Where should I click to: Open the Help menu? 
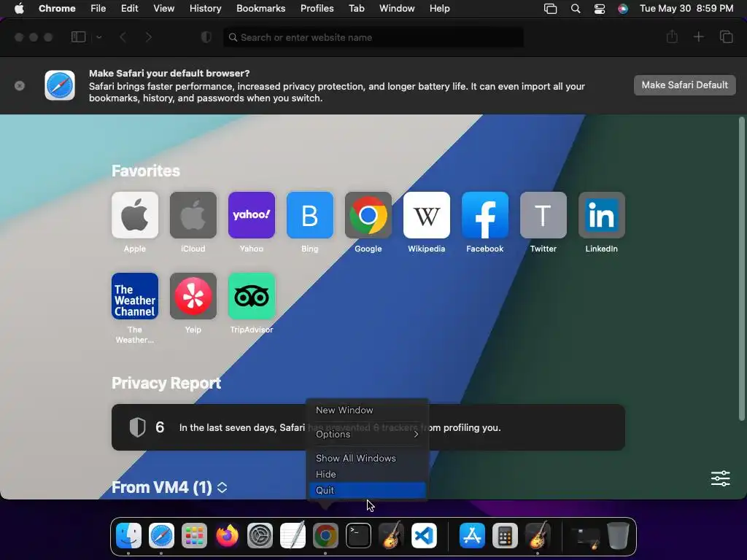pyautogui.click(x=439, y=8)
